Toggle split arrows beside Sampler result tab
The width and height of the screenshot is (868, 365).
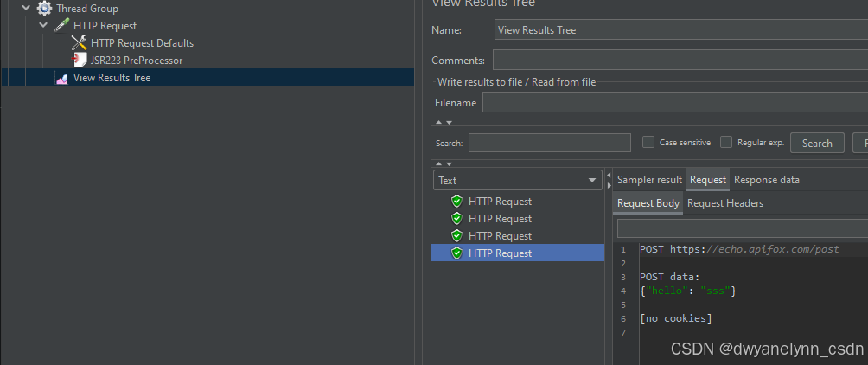coord(609,181)
